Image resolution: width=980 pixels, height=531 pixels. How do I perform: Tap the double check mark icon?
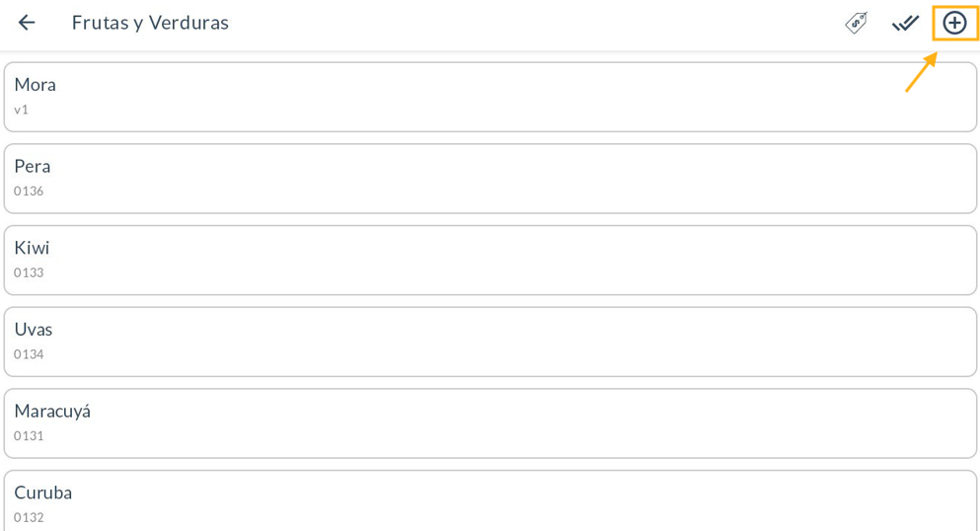coord(905,23)
